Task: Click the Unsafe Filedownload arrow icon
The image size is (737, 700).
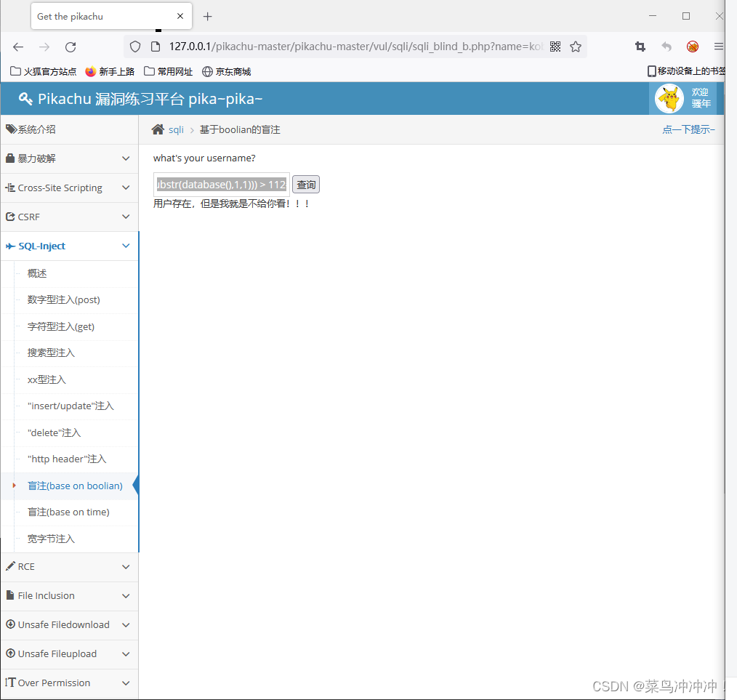Action: 10,624
